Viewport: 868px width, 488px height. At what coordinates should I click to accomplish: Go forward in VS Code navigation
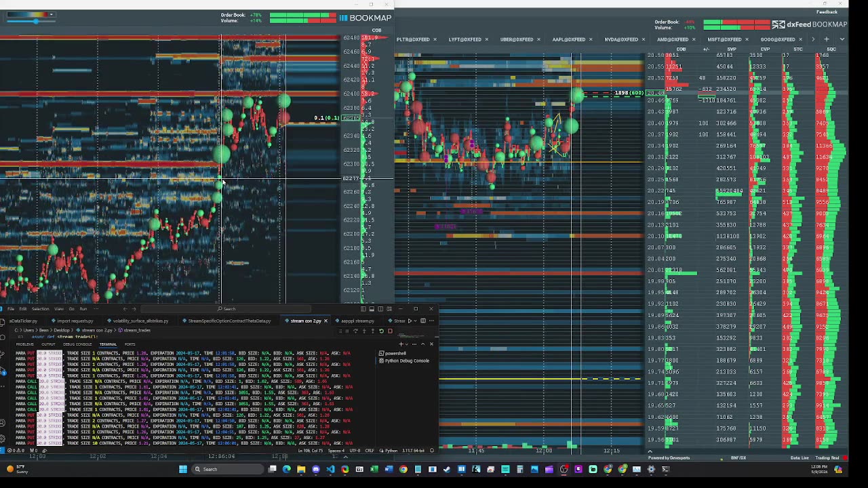134,309
